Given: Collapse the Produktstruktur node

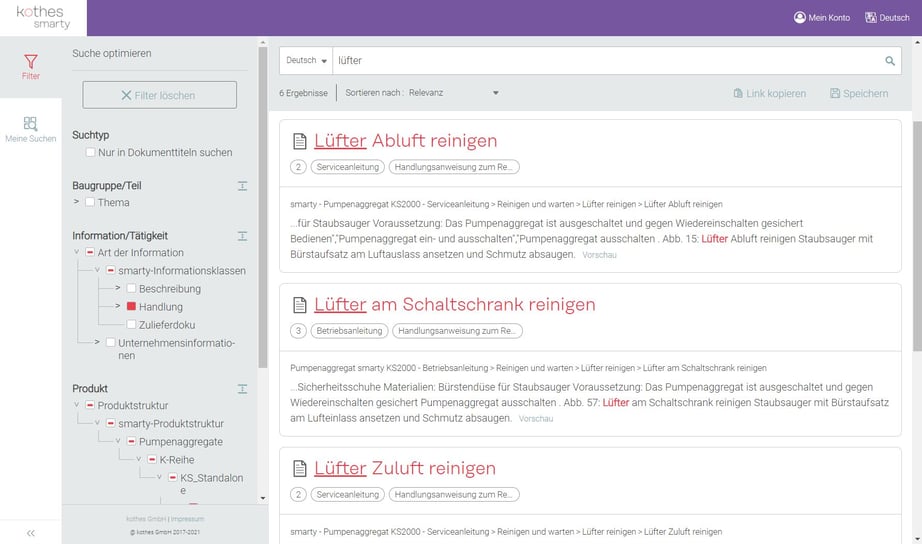Looking at the screenshot, I should [76, 405].
